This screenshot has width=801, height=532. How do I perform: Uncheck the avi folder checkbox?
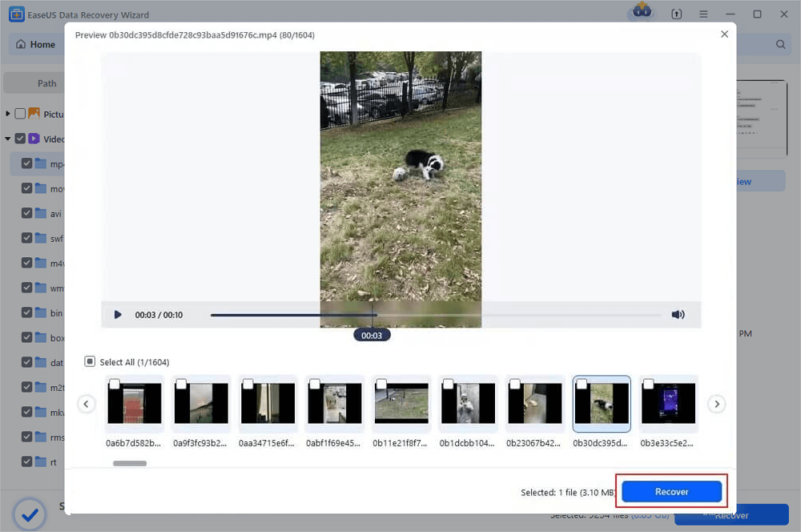[27, 213]
